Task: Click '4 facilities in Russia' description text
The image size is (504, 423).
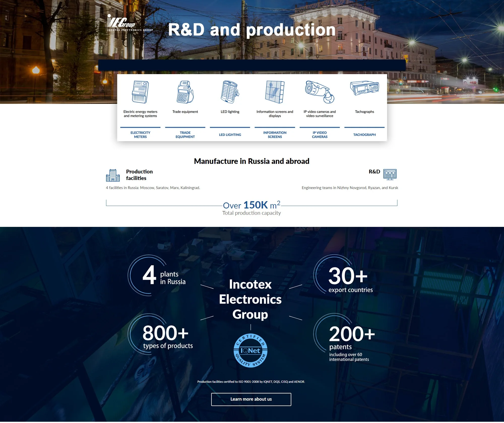Action: tap(153, 188)
